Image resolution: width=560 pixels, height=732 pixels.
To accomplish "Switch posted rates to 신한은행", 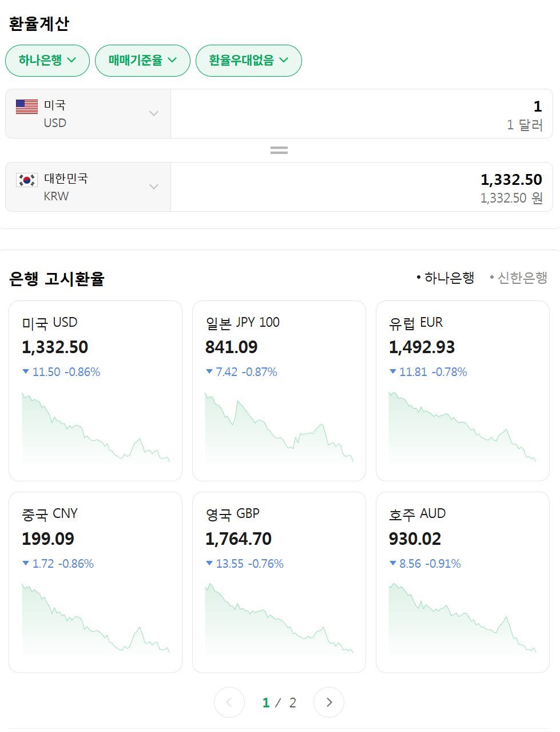I will (x=519, y=278).
